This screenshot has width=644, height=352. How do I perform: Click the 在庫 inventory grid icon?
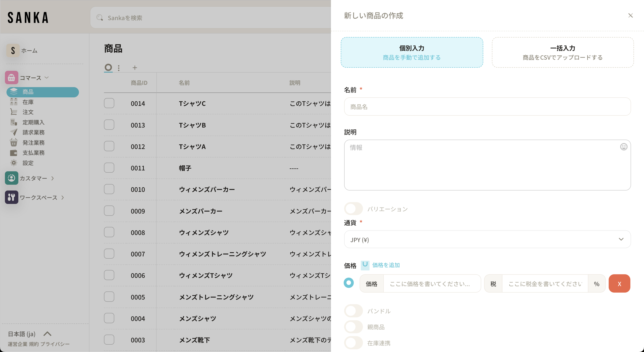coord(14,102)
